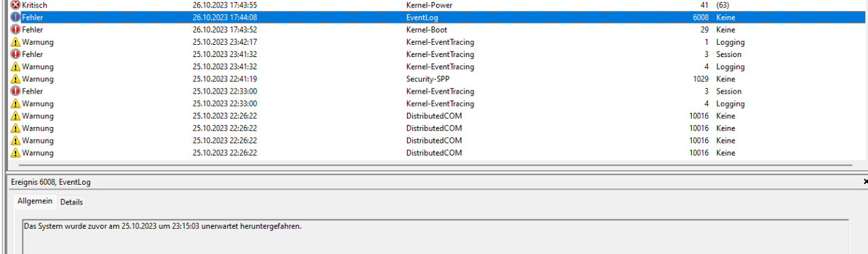Switch to the Details tab
The height and width of the screenshot is (254, 868).
(71, 202)
